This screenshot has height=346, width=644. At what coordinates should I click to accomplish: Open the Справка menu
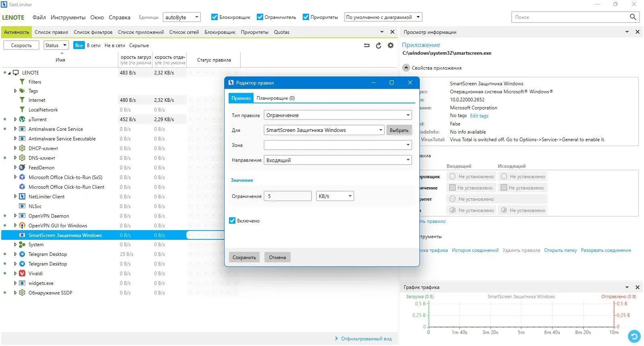coord(120,17)
